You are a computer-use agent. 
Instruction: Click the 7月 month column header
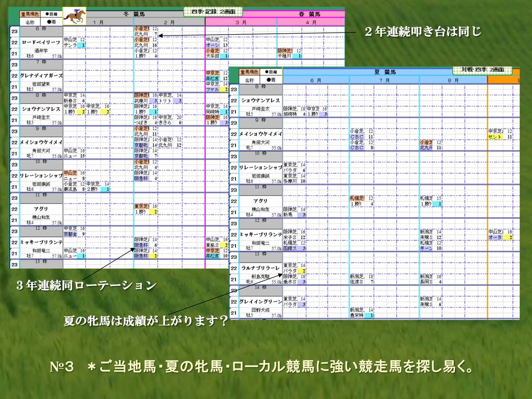pos(384,80)
